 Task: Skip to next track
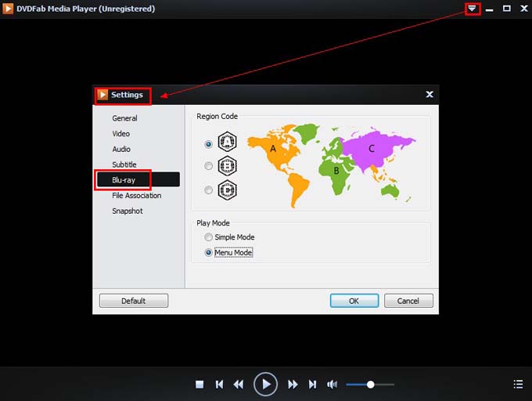pos(312,385)
